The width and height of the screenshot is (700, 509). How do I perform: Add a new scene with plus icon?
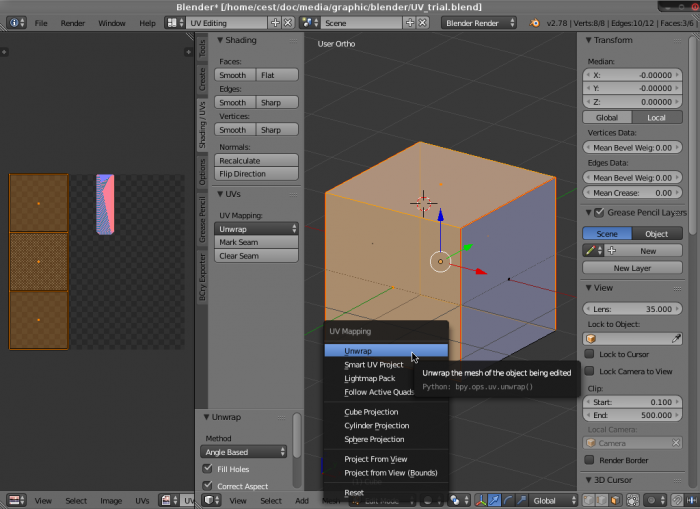click(412, 22)
